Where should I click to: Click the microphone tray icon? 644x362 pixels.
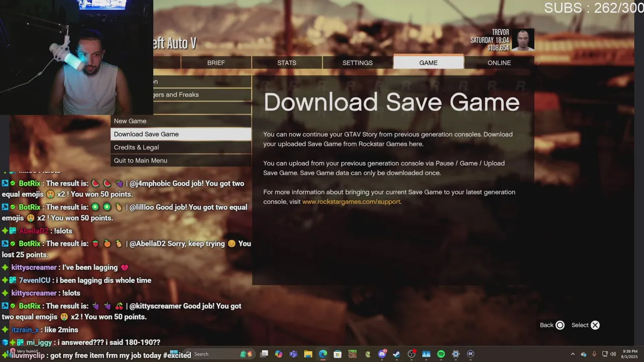[x=594, y=354]
